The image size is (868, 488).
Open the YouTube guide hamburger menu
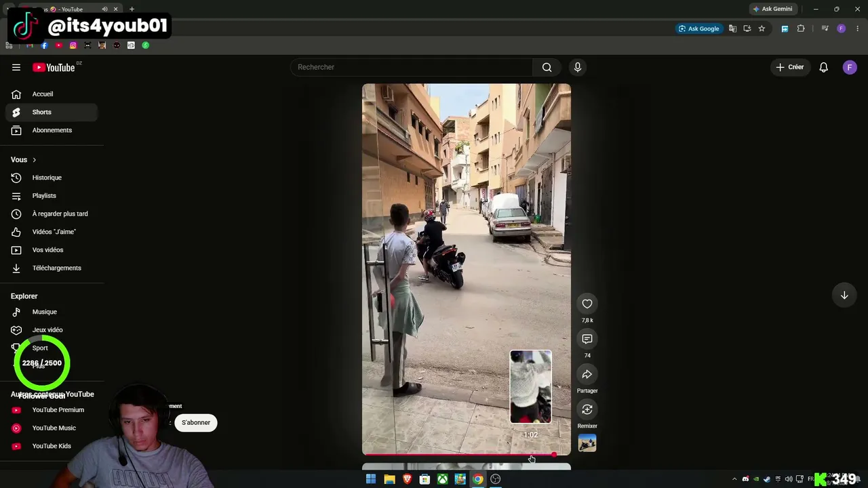click(x=16, y=67)
